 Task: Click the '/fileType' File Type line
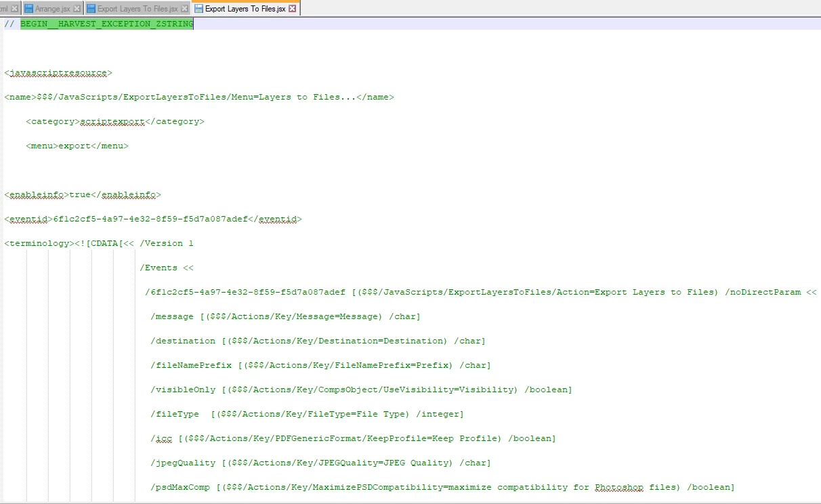pyautogui.click(x=308, y=414)
